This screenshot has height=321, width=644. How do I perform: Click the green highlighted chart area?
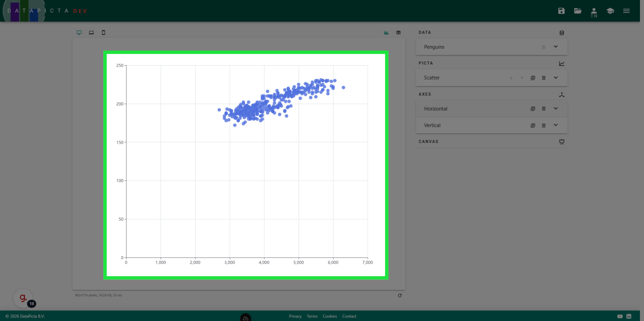pos(246,165)
